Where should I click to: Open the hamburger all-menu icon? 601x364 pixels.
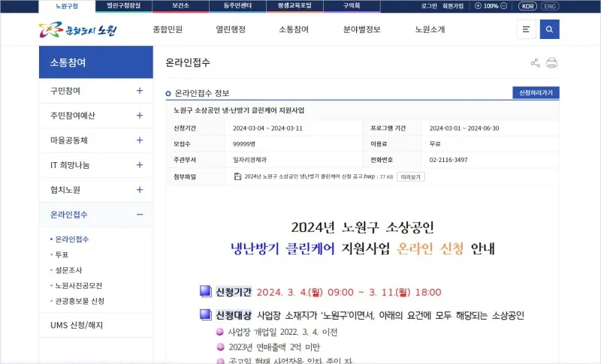click(527, 29)
